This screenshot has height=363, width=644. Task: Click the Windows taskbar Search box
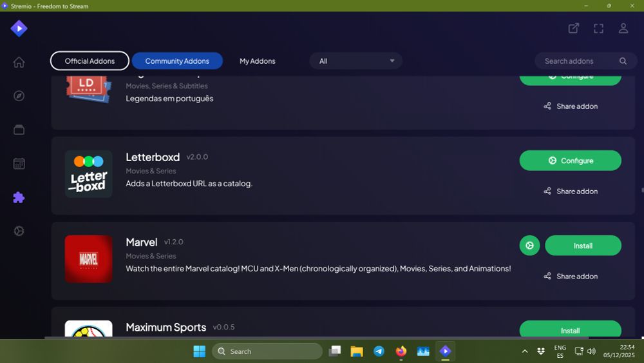267,351
